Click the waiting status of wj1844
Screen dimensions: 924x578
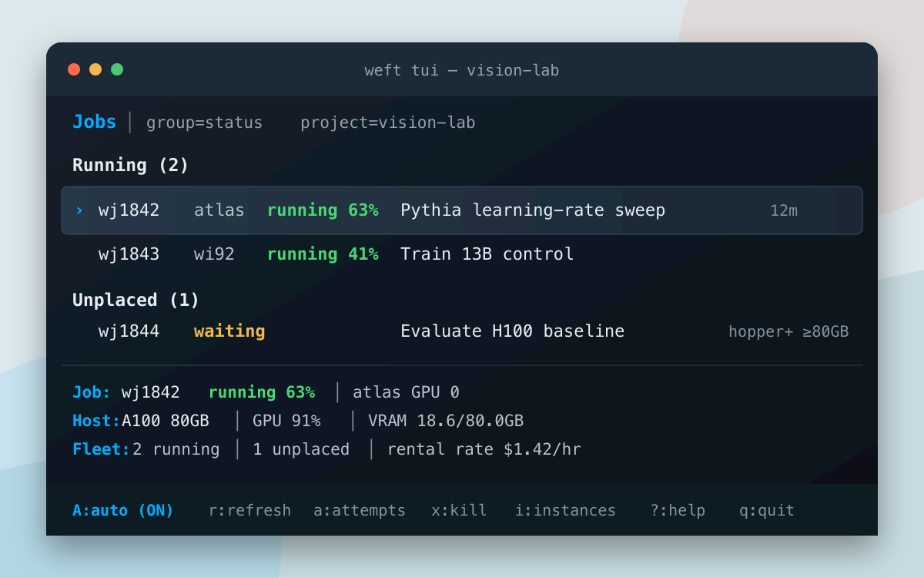229,331
